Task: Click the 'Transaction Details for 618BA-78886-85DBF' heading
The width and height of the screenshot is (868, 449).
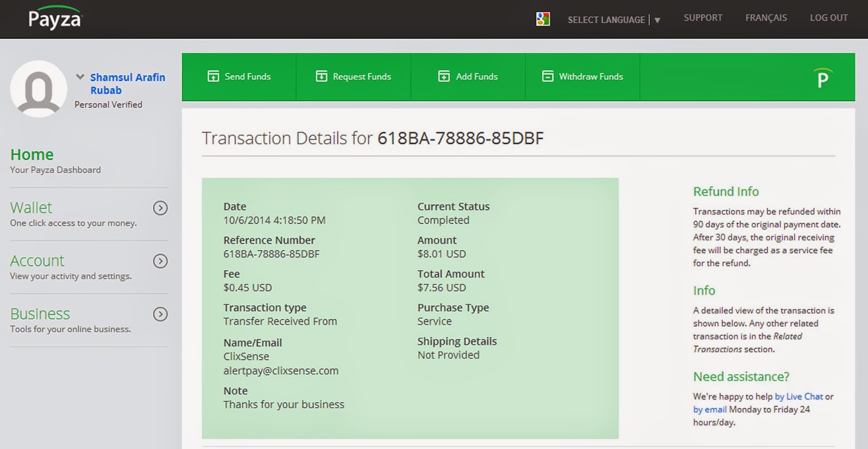Action: pyautogui.click(x=373, y=138)
